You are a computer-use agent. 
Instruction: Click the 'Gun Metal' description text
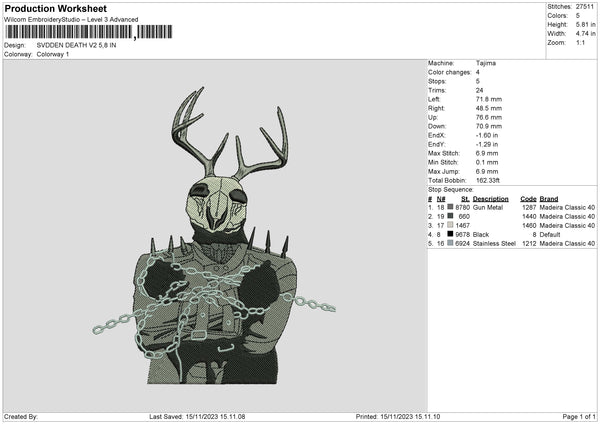pos(488,207)
